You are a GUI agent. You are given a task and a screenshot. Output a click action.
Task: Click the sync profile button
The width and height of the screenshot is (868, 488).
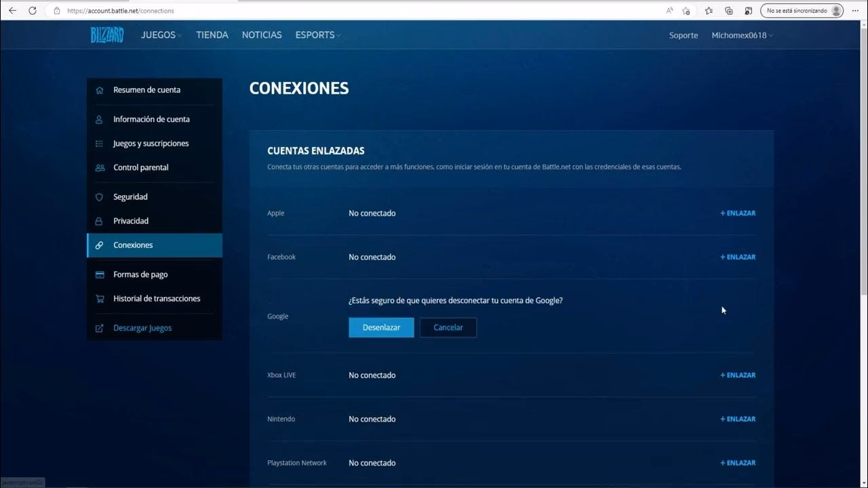pyautogui.click(x=802, y=11)
